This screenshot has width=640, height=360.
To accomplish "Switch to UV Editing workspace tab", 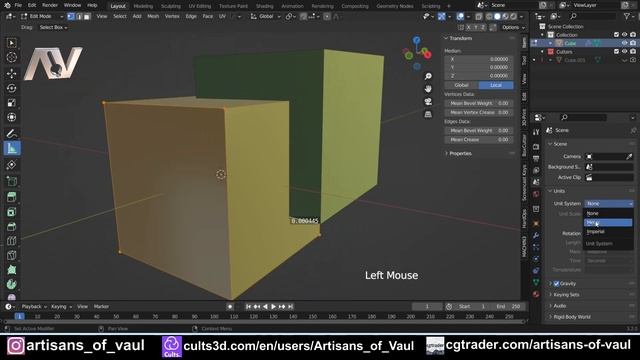I will click(200, 6).
